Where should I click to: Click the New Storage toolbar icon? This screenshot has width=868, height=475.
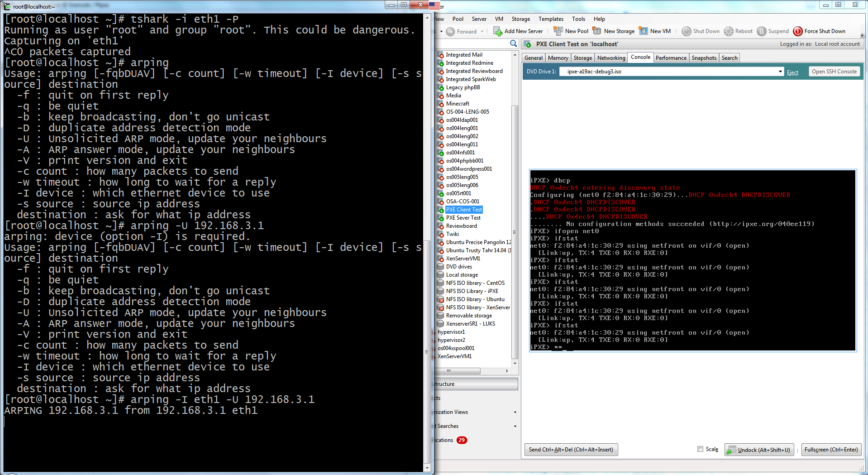[597, 31]
